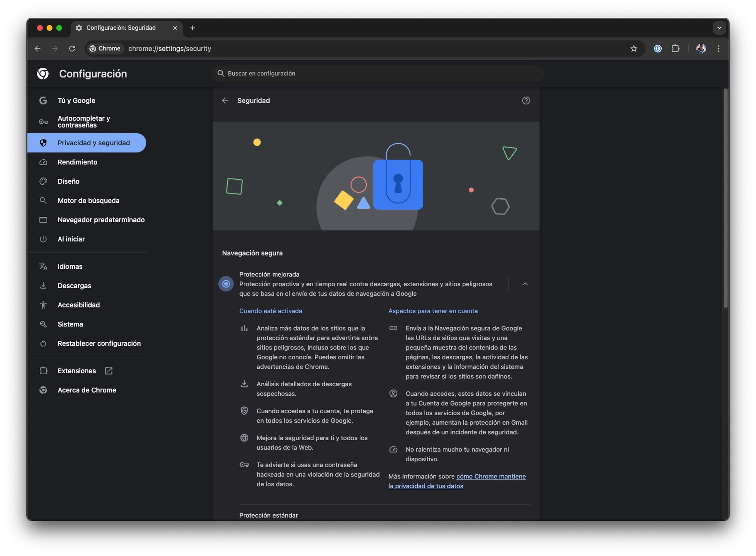Open Motor de búsqueda settings
This screenshot has height=556, width=756.
(x=88, y=201)
